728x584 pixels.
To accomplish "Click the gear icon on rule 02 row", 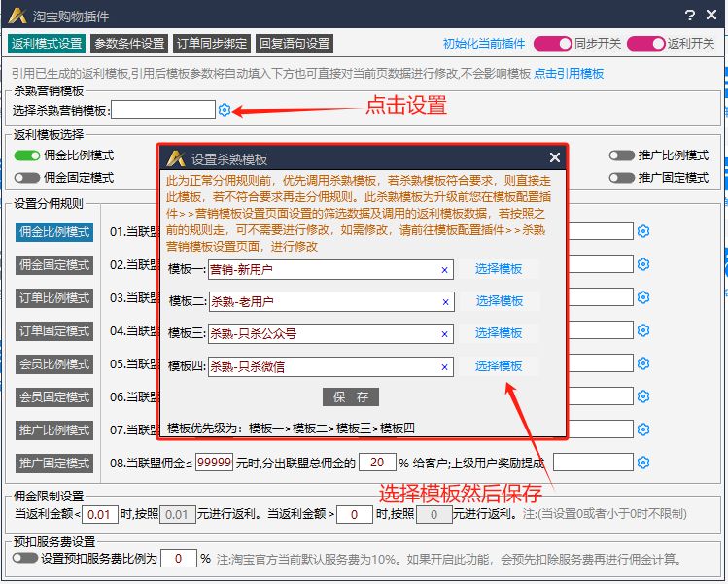I will pos(643,264).
